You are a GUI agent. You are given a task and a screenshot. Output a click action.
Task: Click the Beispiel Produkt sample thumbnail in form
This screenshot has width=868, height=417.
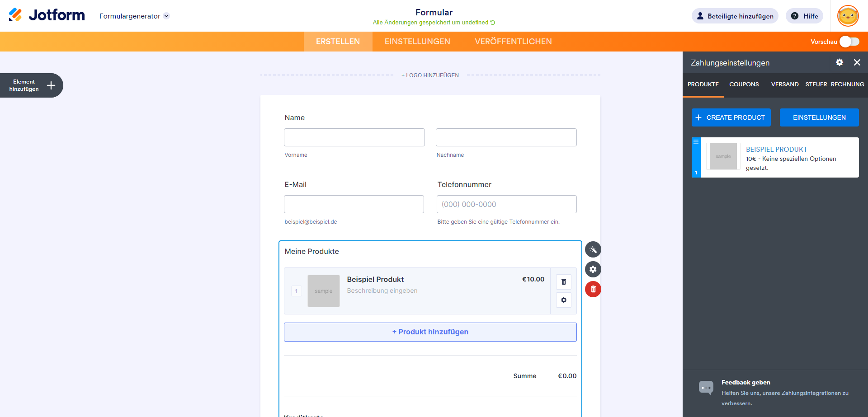point(323,291)
